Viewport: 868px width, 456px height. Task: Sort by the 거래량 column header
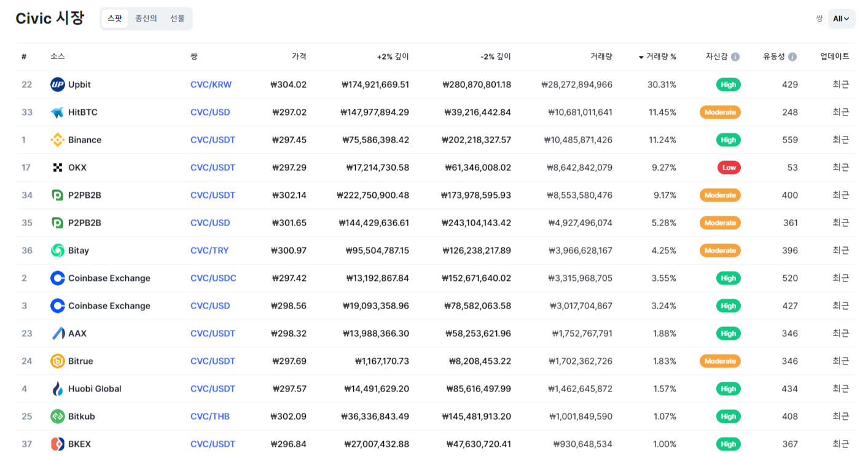tap(601, 57)
